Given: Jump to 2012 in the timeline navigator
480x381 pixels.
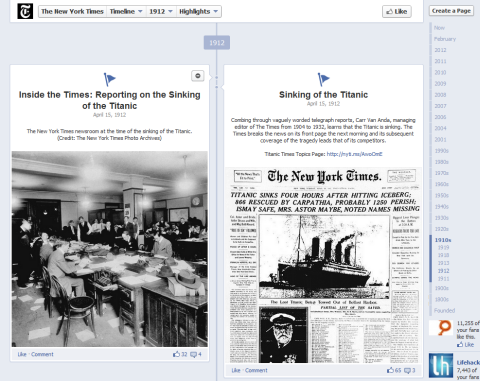Looking at the screenshot, I should coord(440,50).
